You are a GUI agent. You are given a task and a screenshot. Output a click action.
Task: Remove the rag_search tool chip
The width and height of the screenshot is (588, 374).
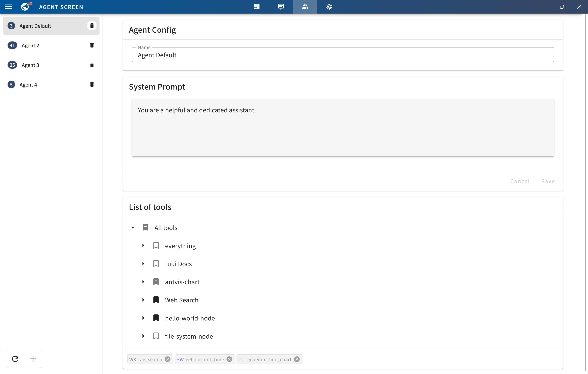coord(168,359)
